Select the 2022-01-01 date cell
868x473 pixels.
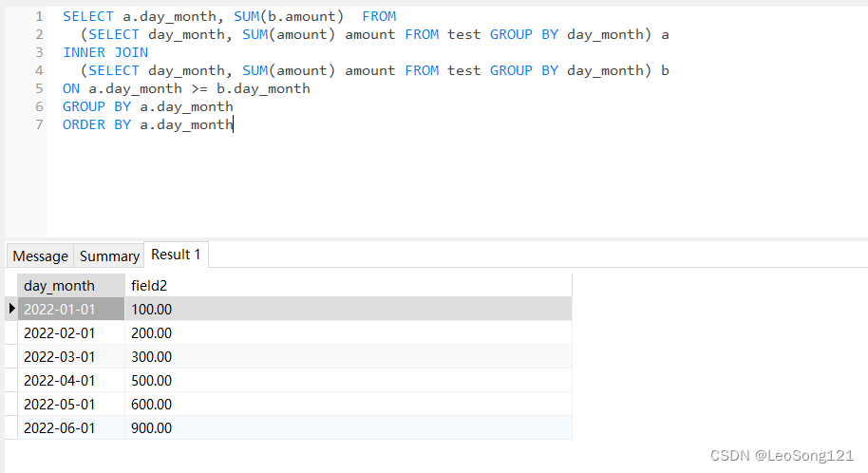(60, 309)
